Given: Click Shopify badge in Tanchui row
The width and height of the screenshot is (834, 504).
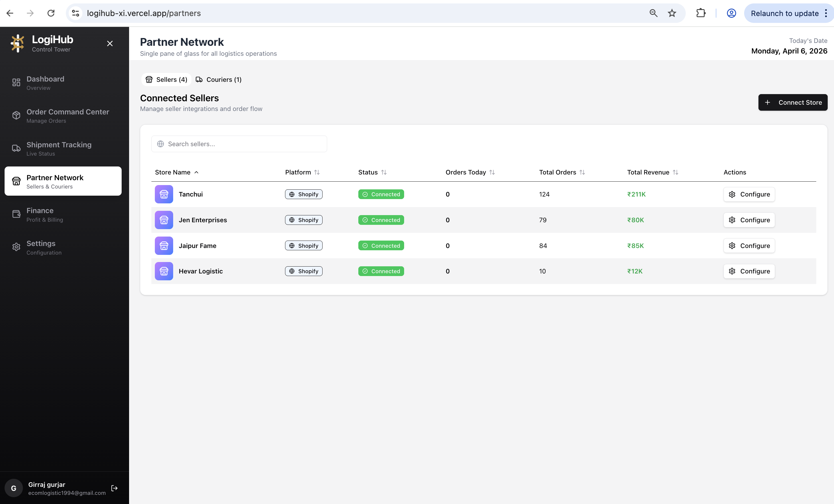Looking at the screenshot, I should pyautogui.click(x=304, y=194).
